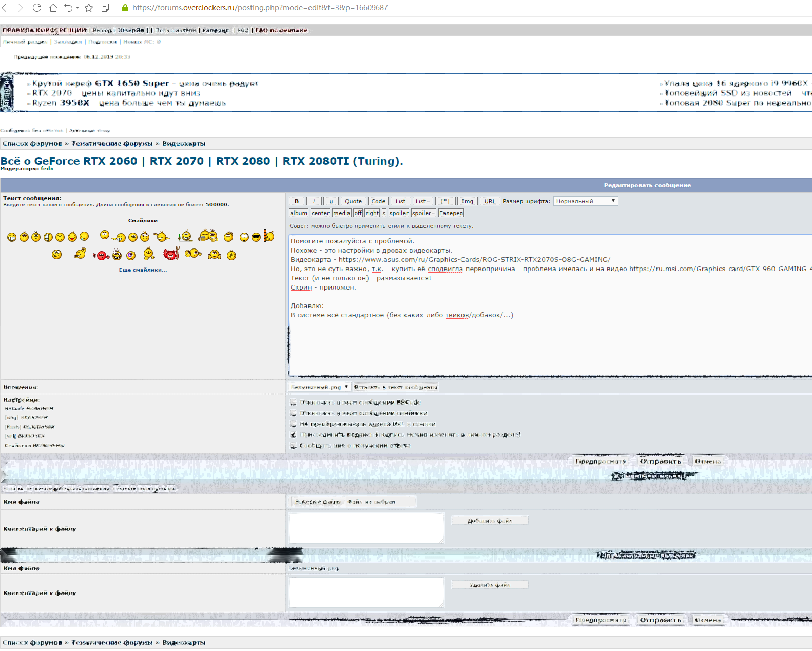The width and height of the screenshot is (812, 651).
Task: Apply italic with the i button
Action: 314,201
